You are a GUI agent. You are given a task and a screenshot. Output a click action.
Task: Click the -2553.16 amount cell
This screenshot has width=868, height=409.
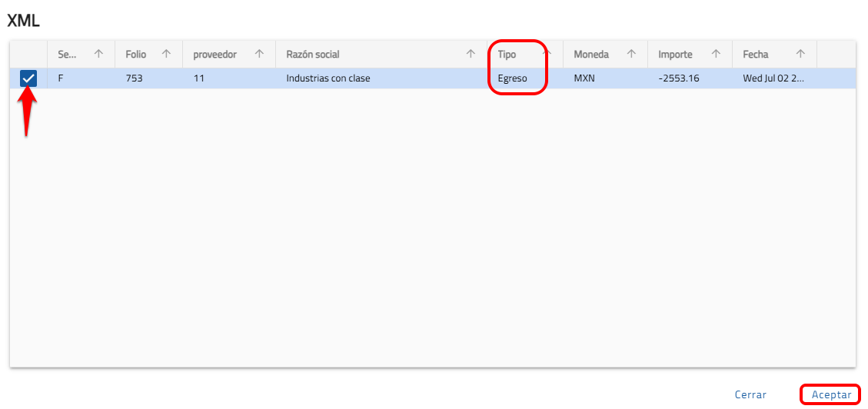click(x=679, y=78)
